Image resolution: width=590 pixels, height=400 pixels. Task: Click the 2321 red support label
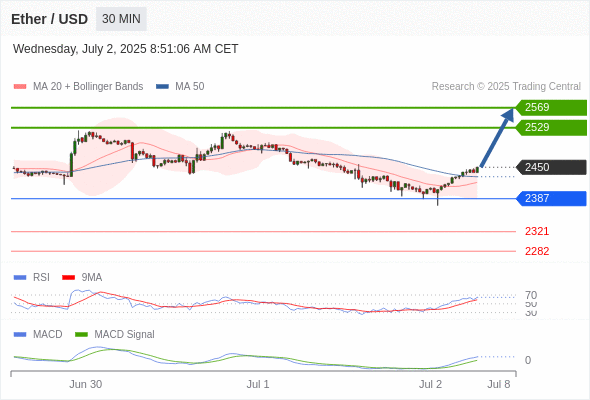click(537, 231)
